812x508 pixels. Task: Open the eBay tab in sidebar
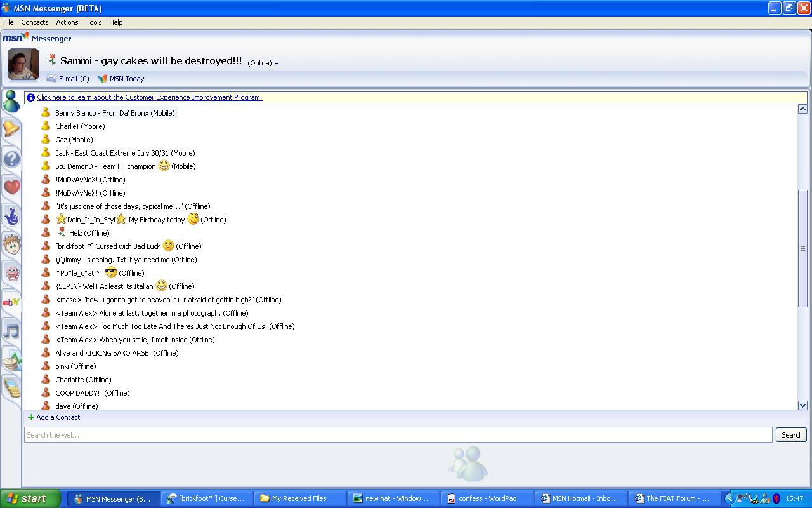(x=11, y=302)
